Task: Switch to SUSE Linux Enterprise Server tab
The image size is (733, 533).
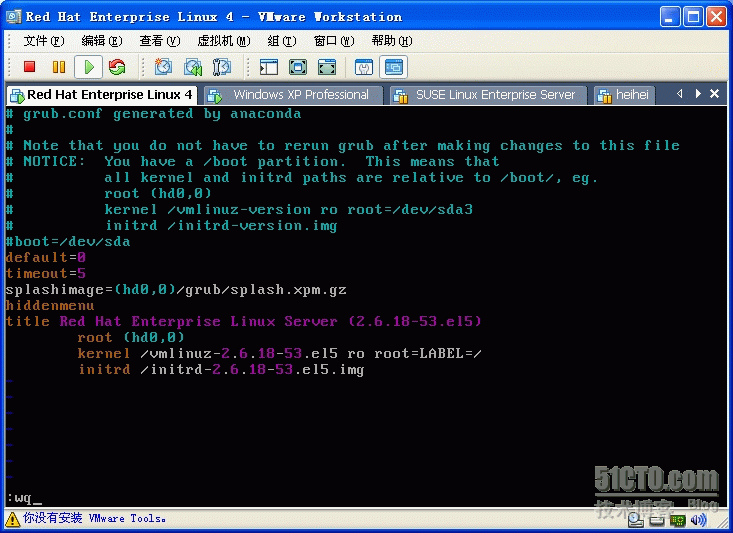Action: (489, 95)
